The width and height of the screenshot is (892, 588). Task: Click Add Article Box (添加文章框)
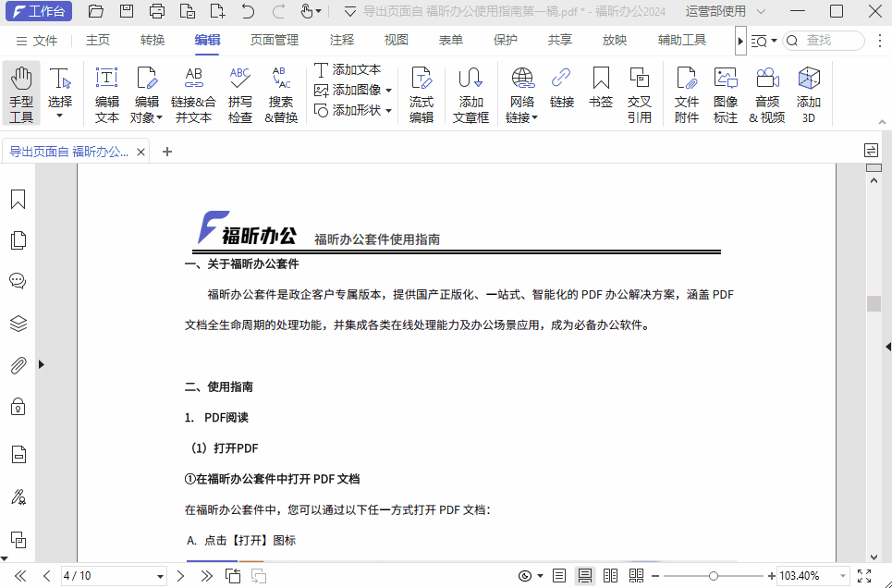click(470, 94)
